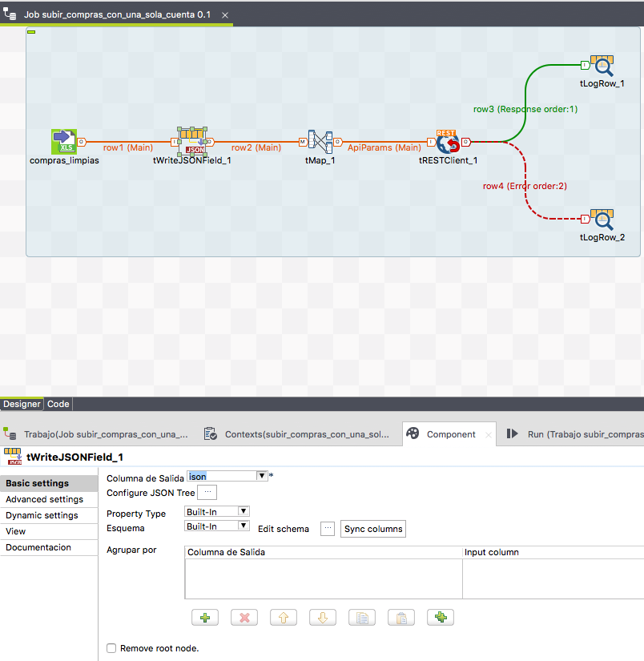Viewport: 644px width, 661px height.
Task: Click the tRESTClient_1 label text
Action: (x=448, y=160)
